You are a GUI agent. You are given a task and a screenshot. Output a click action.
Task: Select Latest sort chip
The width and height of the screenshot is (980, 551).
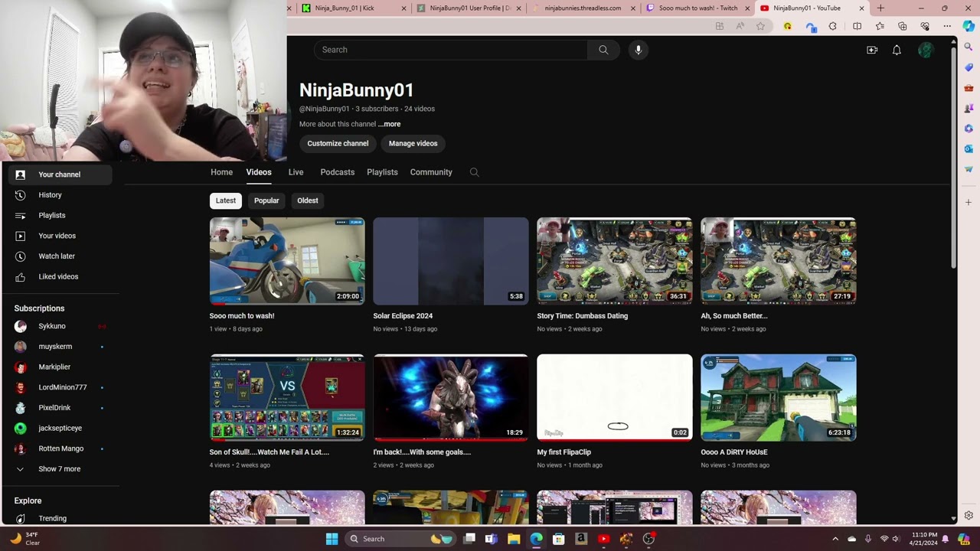coord(226,201)
